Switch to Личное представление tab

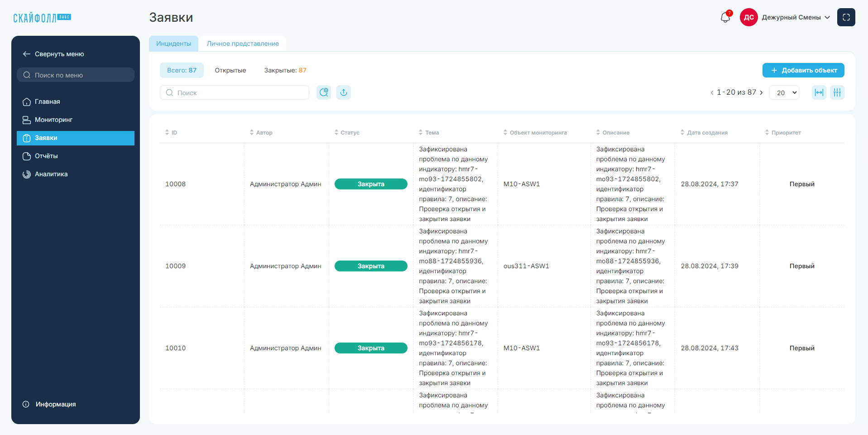pyautogui.click(x=243, y=43)
